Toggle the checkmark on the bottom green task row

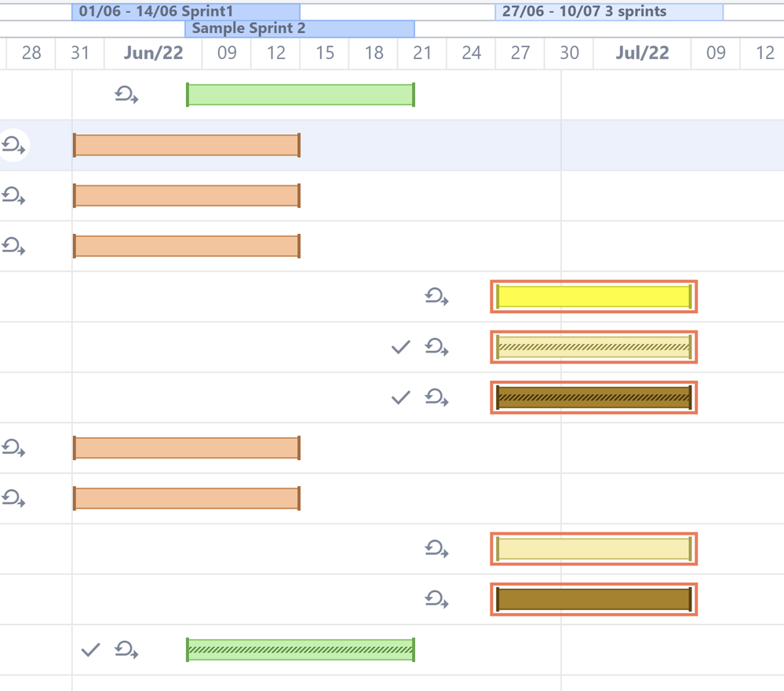click(90, 649)
